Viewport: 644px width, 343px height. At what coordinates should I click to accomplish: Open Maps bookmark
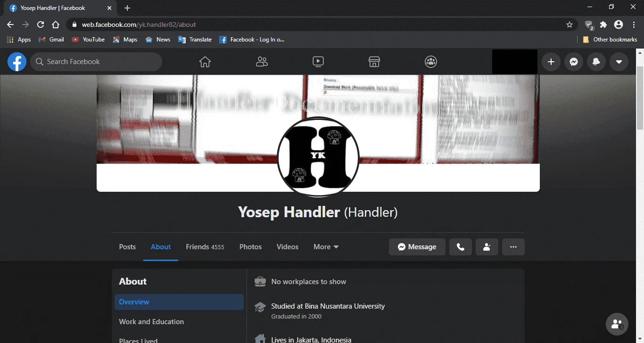tap(125, 40)
